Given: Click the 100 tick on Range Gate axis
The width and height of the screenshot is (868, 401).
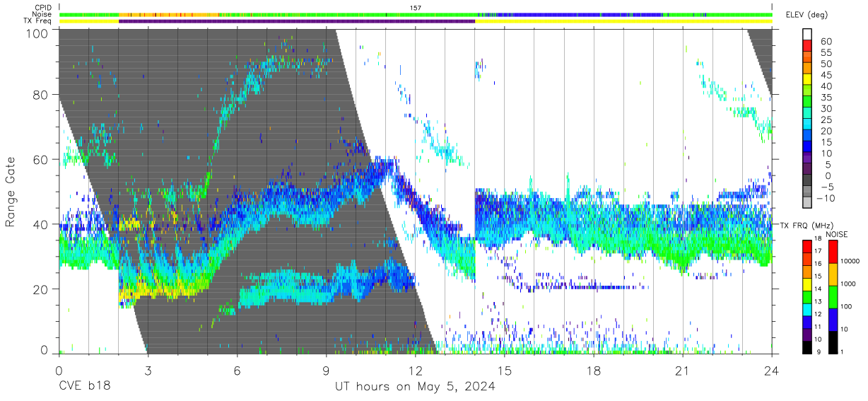Looking at the screenshot, I should (x=38, y=33).
